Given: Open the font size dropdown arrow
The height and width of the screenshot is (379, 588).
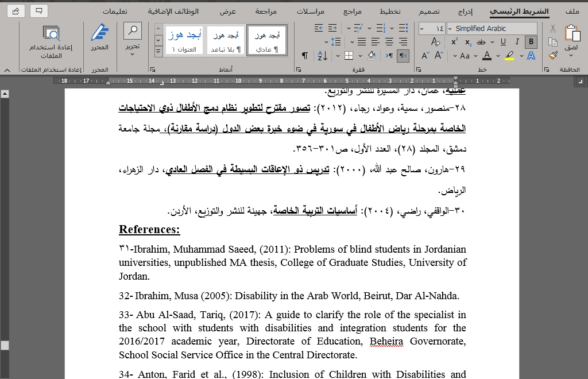Looking at the screenshot, I should click(x=422, y=29).
